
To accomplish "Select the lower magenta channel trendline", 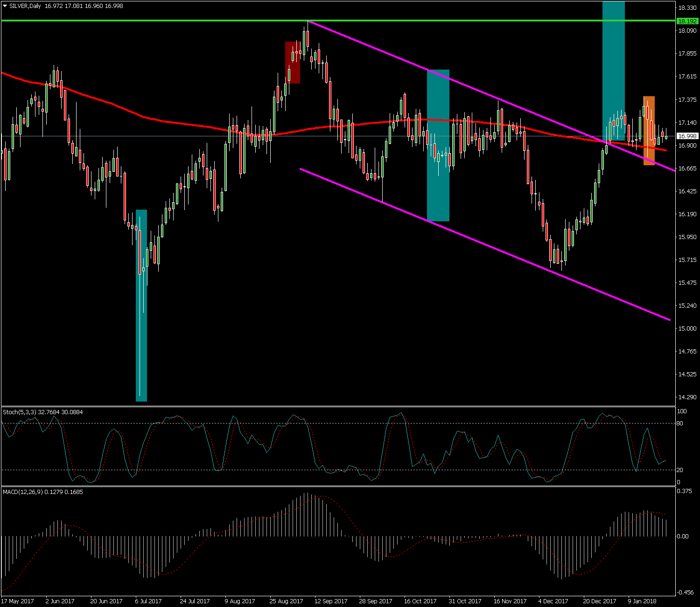I will [467, 238].
